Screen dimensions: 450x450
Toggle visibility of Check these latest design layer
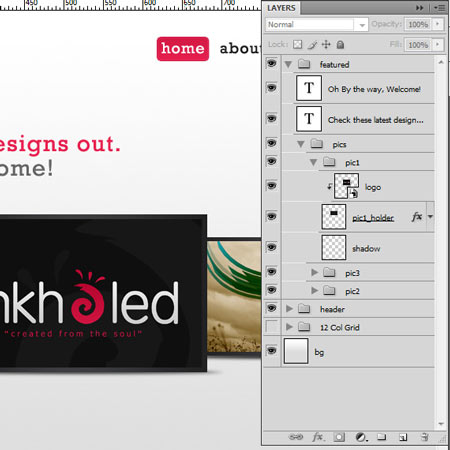point(272,119)
